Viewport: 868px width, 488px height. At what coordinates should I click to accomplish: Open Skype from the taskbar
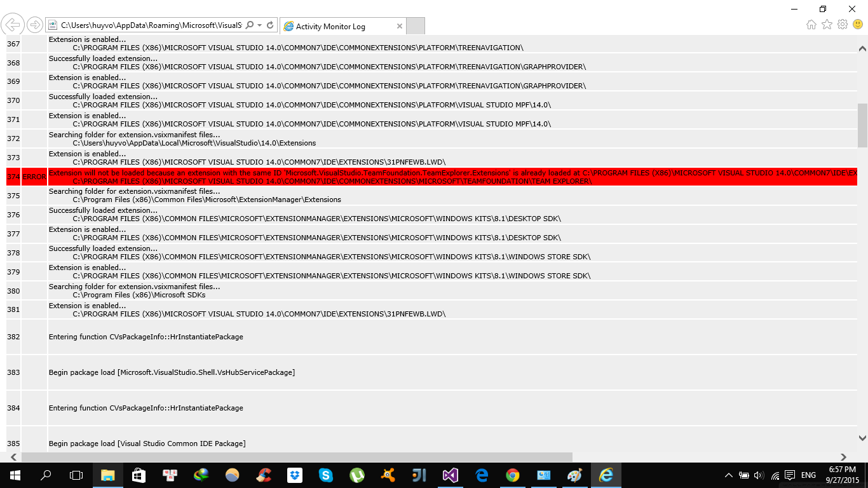pyautogui.click(x=326, y=475)
